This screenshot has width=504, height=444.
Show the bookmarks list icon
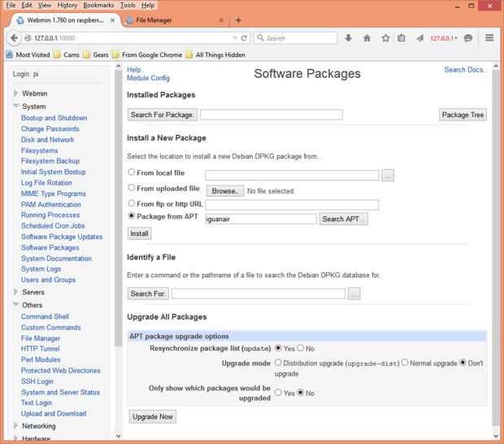coord(402,37)
